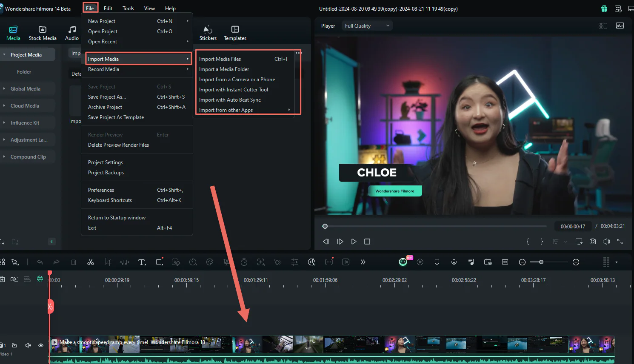Open the Stickers tab

click(x=208, y=33)
